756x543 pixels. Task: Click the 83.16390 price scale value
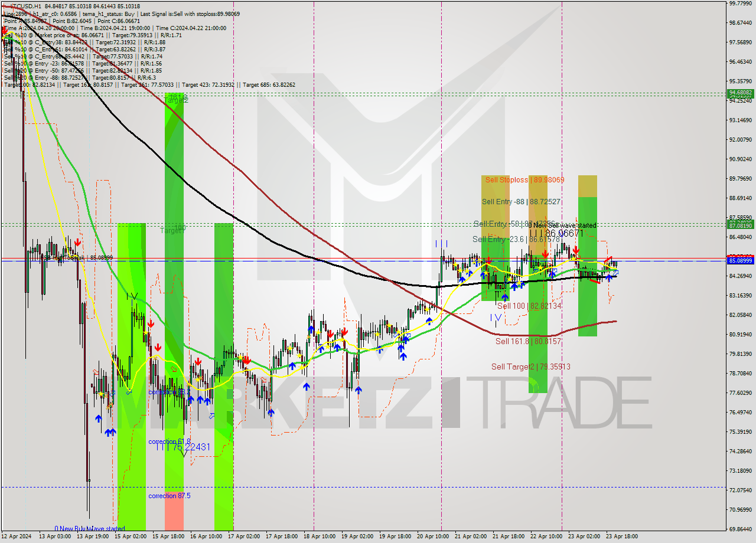pyautogui.click(x=741, y=295)
